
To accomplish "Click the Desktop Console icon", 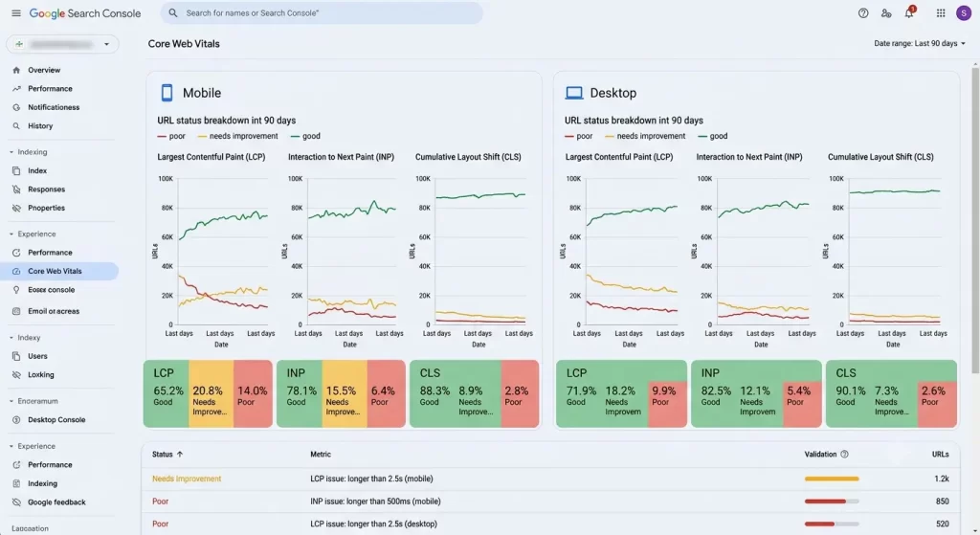I will pos(16,420).
